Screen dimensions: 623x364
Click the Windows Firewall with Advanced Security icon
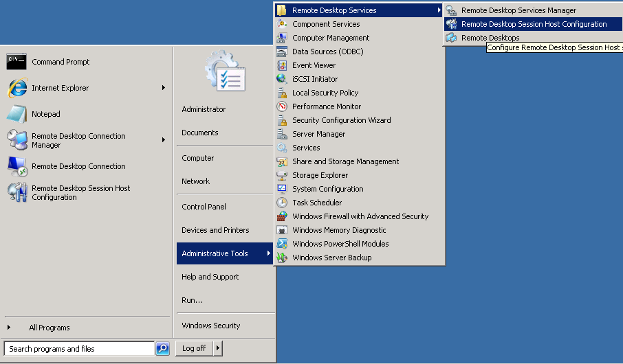pos(282,216)
